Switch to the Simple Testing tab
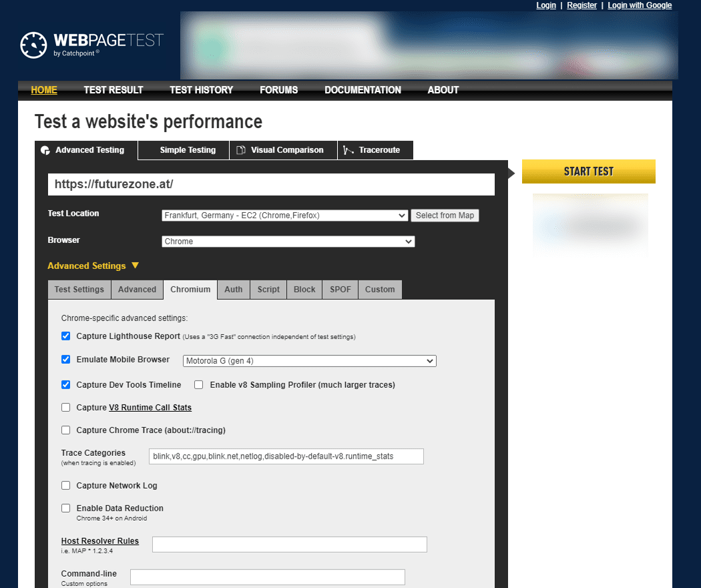Image resolution: width=701 pixels, height=588 pixels. click(x=184, y=150)
